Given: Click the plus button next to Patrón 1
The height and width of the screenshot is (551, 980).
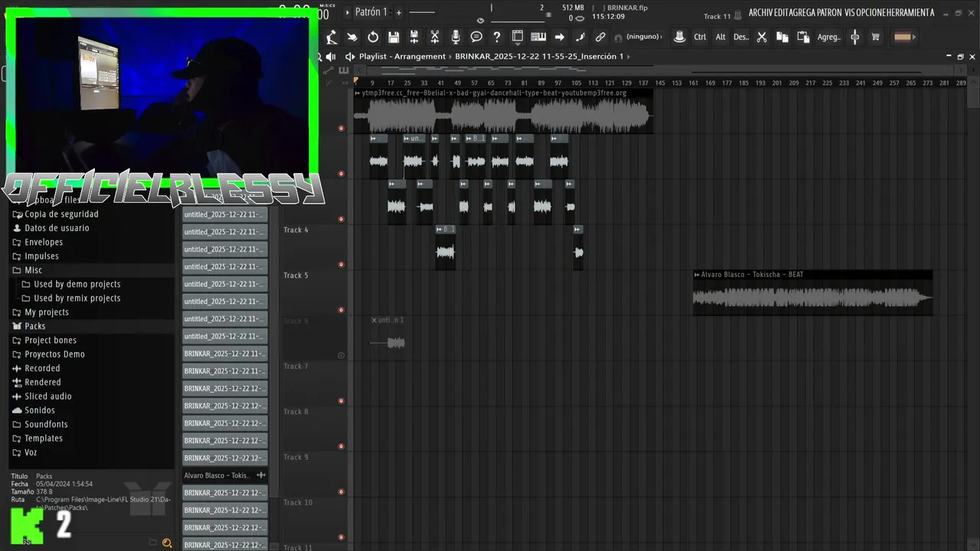Looking at the screenshot, I should (x=398, y=12).
